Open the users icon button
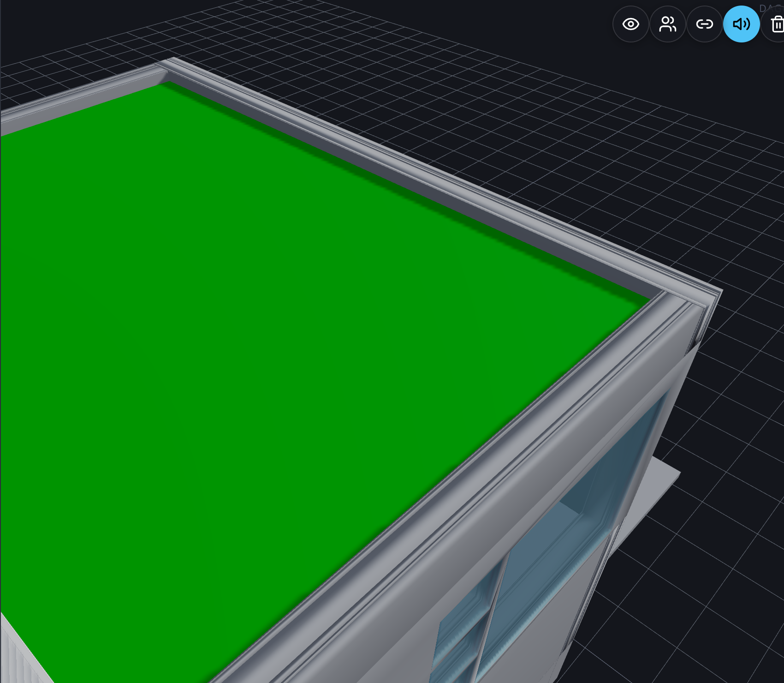The width and height of the screenshot is (784, 683). click(667, 24)
